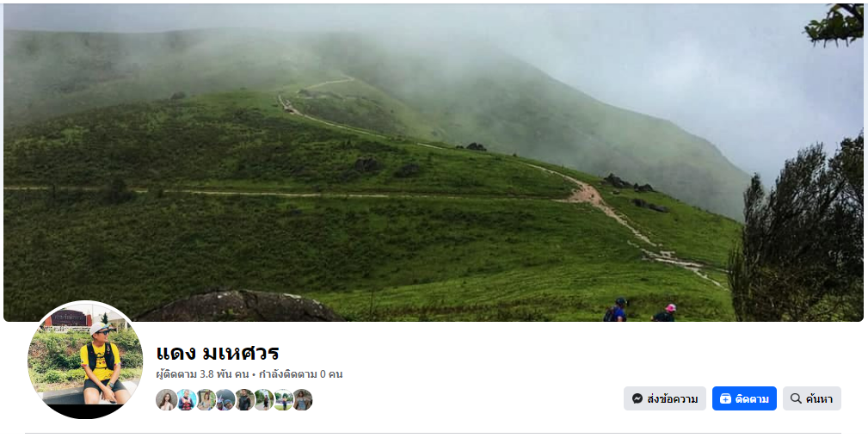Search the profile with the ค้นหา button
Image resolution: width=868 pixels, height=438 pixels.
coord(811,398)
